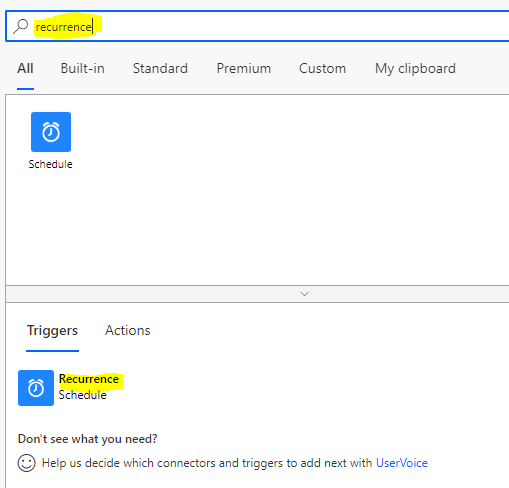Open the My clipboard tab
The width and height of the screenshot is (509, 488).
415,69
